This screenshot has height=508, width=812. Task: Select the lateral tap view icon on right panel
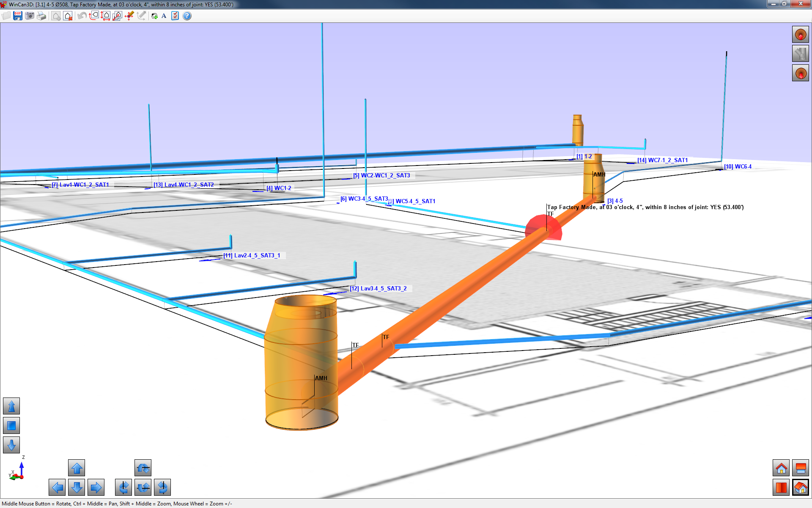tap(801, 53)
